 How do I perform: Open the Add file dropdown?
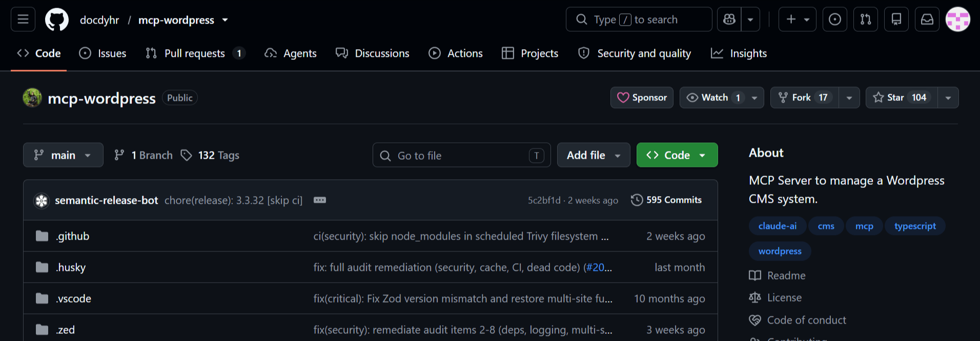point(594,155)
